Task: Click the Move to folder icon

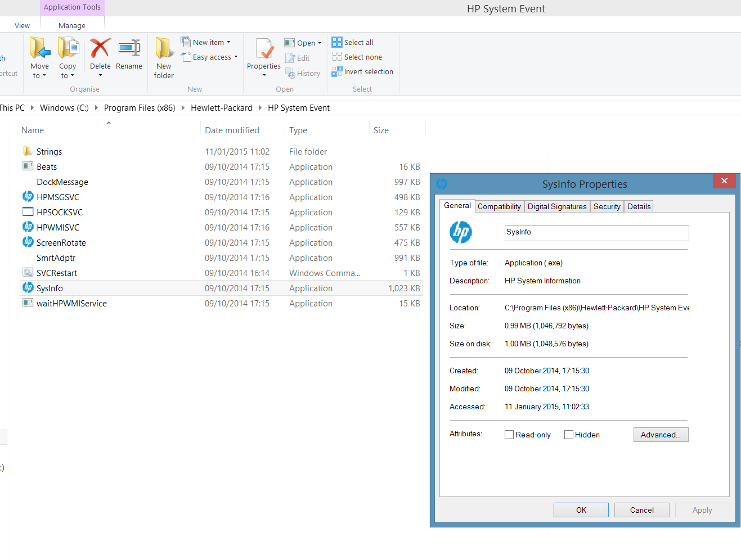Action: (40, 48)
